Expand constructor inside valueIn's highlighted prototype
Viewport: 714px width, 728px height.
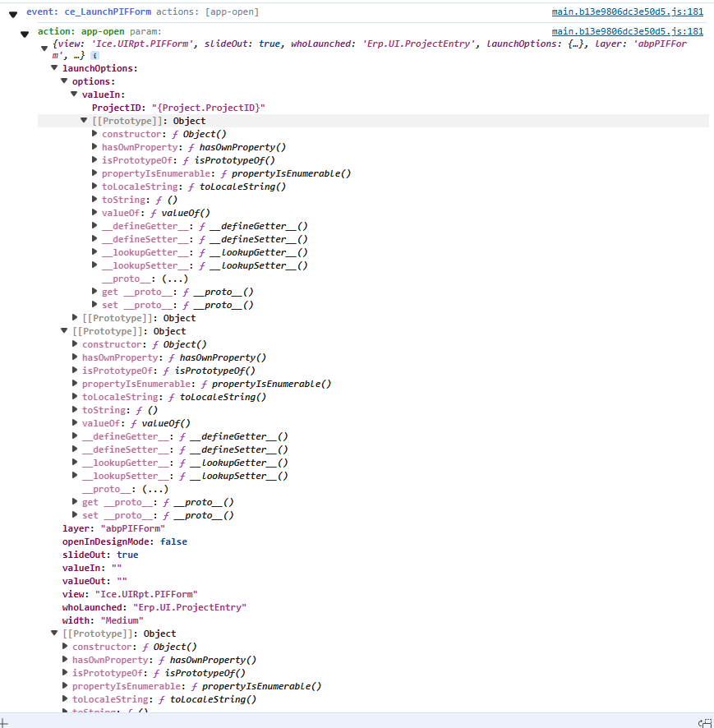pyautogui.click(x=94, y=134)
